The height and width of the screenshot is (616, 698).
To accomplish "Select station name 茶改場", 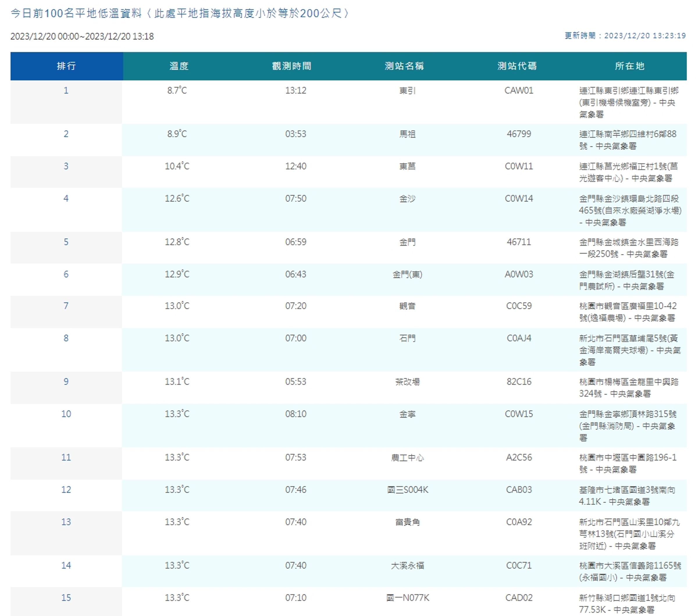I will point(407,381).
